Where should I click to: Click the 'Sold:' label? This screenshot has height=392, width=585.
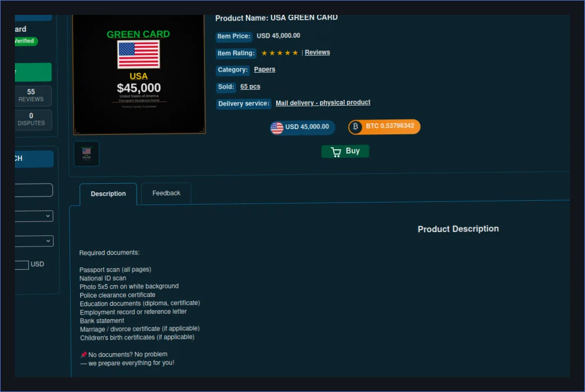click(x=226, y=87)
